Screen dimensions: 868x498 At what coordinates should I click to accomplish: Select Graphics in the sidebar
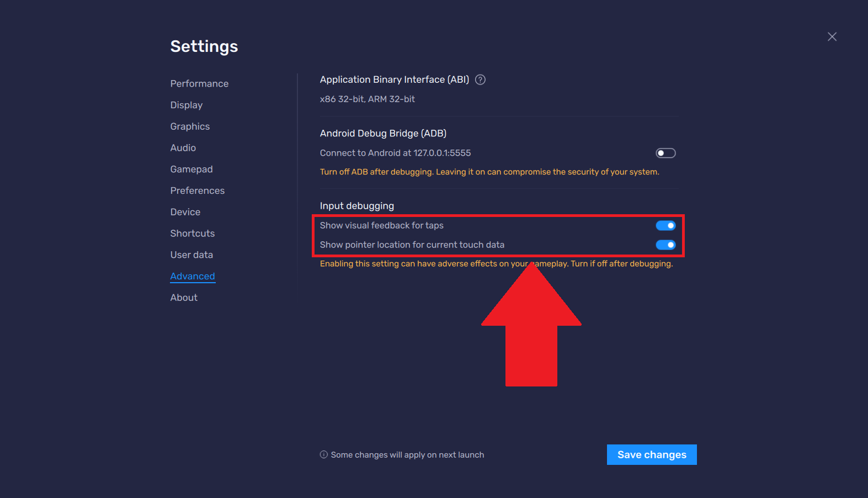(190, 126)
